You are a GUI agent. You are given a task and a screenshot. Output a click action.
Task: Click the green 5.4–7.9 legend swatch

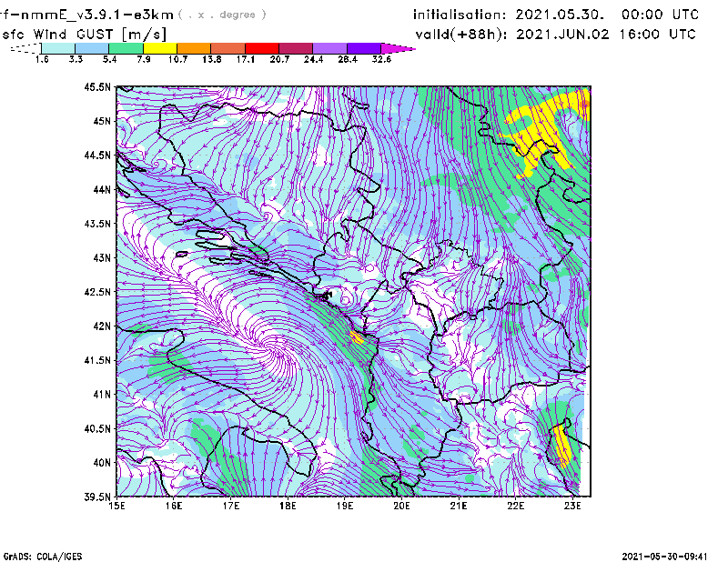126,48
